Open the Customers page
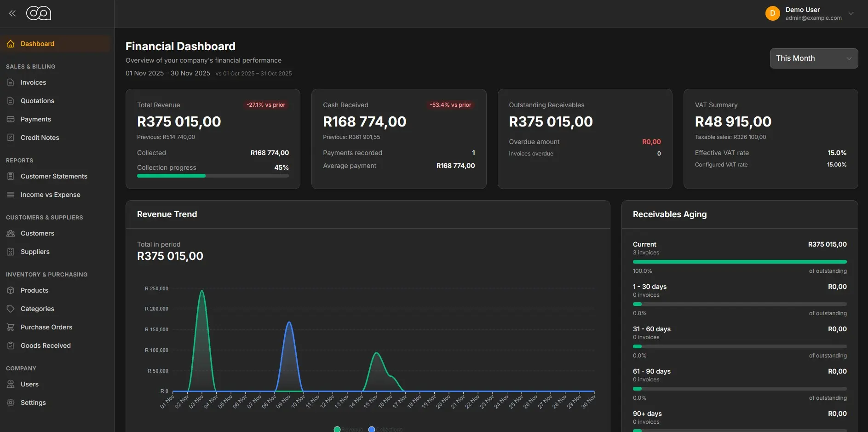This screenshot has width=868, height=432. (x=37, y=233)
